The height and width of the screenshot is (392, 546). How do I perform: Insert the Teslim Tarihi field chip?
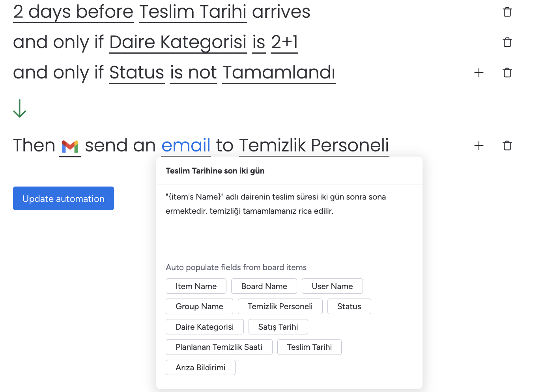point(309,347)
